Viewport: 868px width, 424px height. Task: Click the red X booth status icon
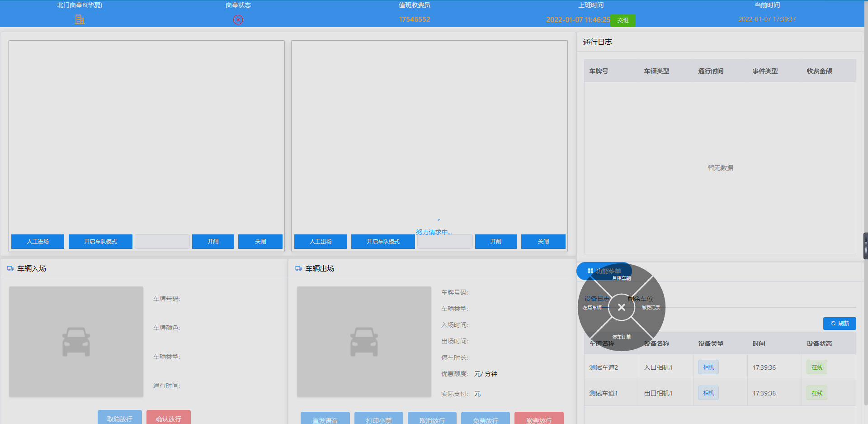pyautogui.click(x=238, y=19)
